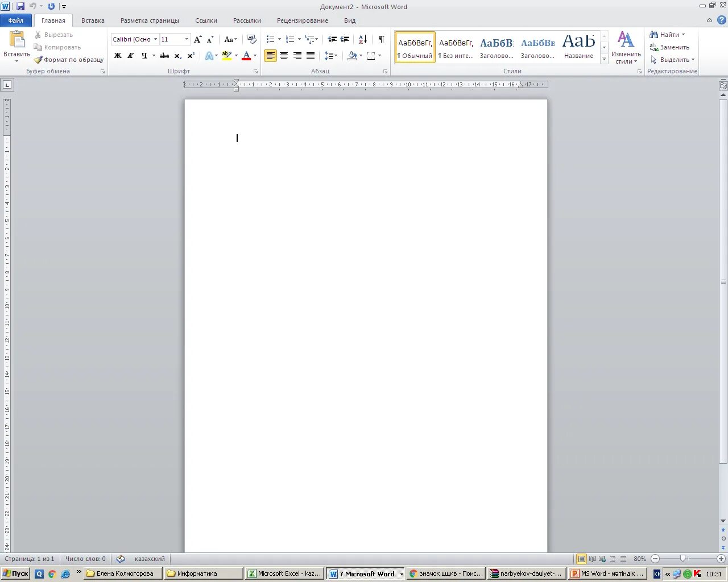728x582 pixels.
Task: Align text center
Action: coord(284,56)
